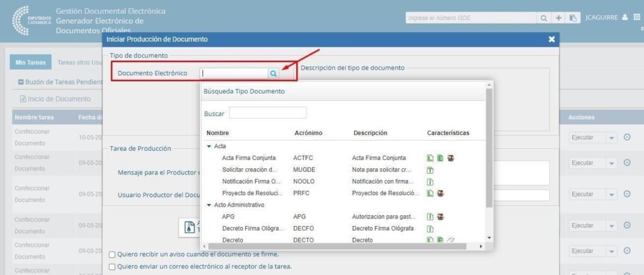The image size is (644, 275).
Task: Click the Nombre tarea column header
Action: (x=34, y=117)
